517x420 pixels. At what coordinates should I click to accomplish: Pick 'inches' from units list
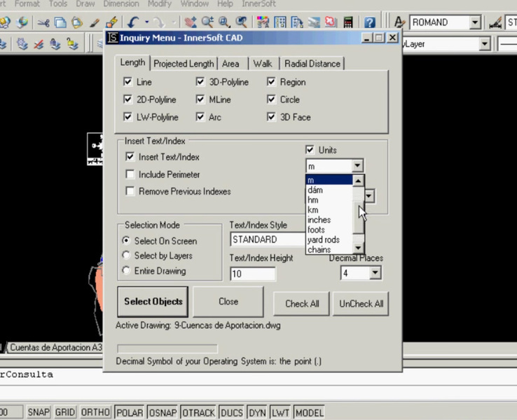point(329,220)
